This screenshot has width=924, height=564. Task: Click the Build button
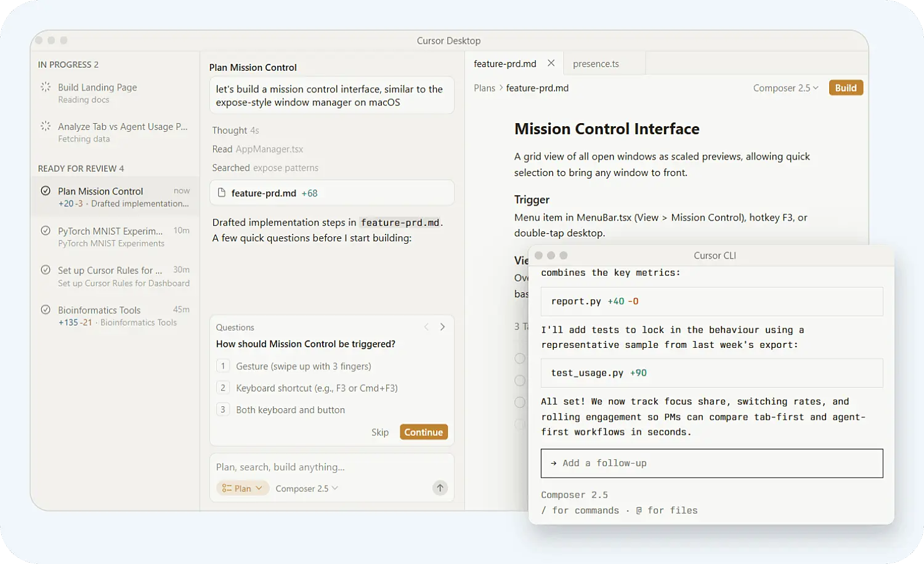(846, 88)
